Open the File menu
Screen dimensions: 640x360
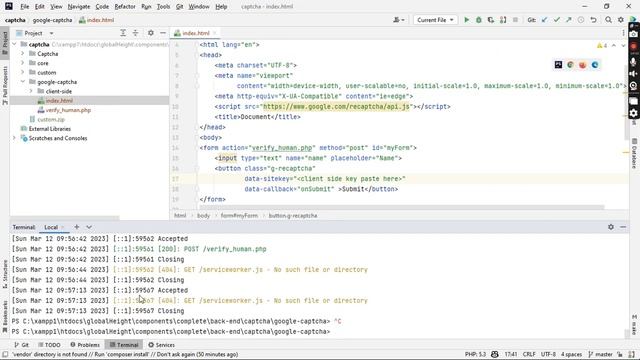[x=24, y=7]
